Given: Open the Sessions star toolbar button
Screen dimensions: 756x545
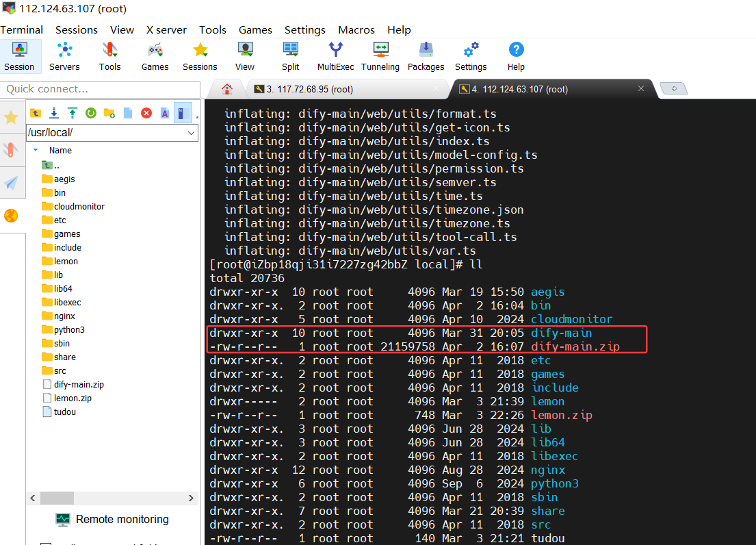Looking at the screenshot, I should click(200, 57).
